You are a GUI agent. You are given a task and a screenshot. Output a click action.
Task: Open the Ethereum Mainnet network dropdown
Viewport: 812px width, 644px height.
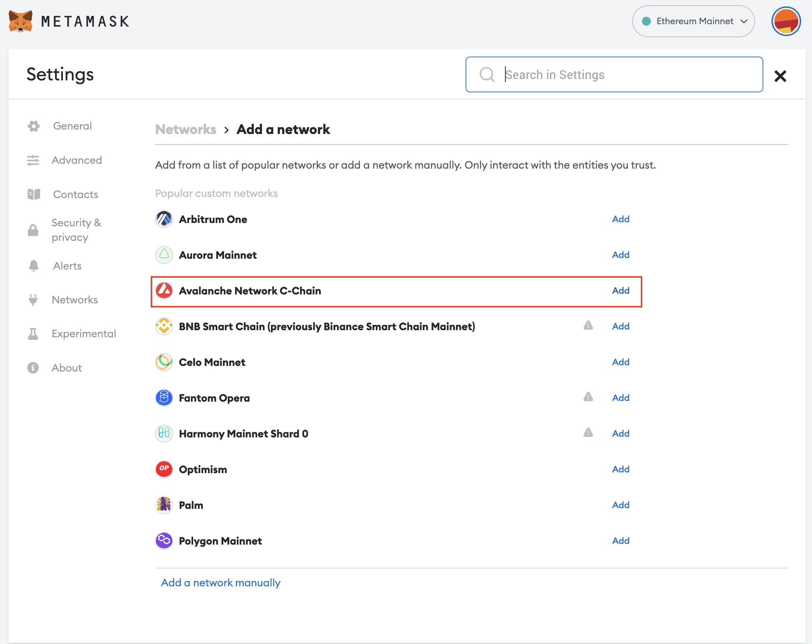693,21
